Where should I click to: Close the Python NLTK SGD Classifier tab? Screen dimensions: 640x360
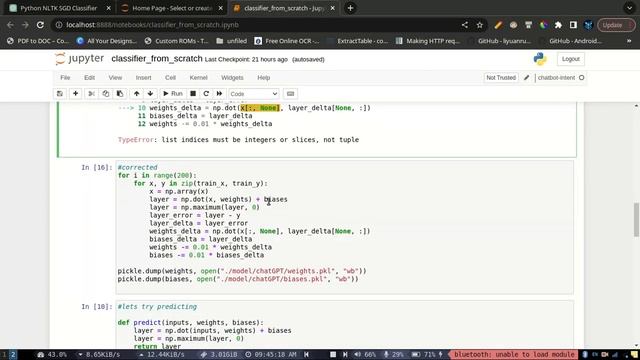point(108,8)
